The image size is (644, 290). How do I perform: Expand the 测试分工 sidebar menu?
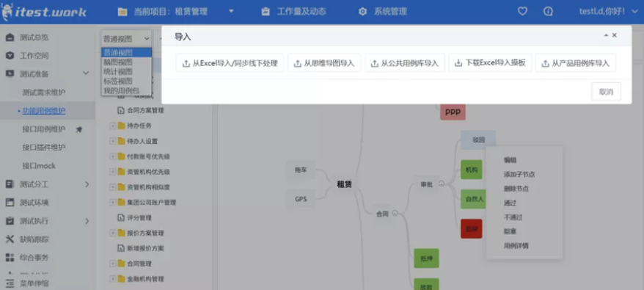tap(87, 184)
